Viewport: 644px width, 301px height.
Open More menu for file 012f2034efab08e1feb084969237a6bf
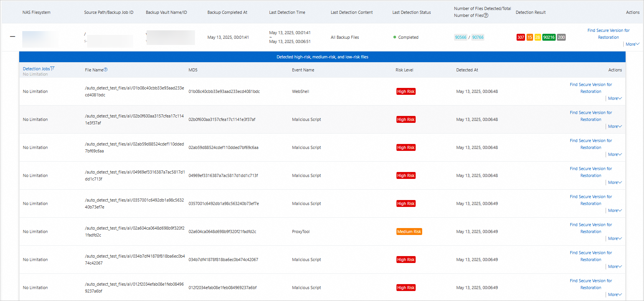click(x=615, y=294)
